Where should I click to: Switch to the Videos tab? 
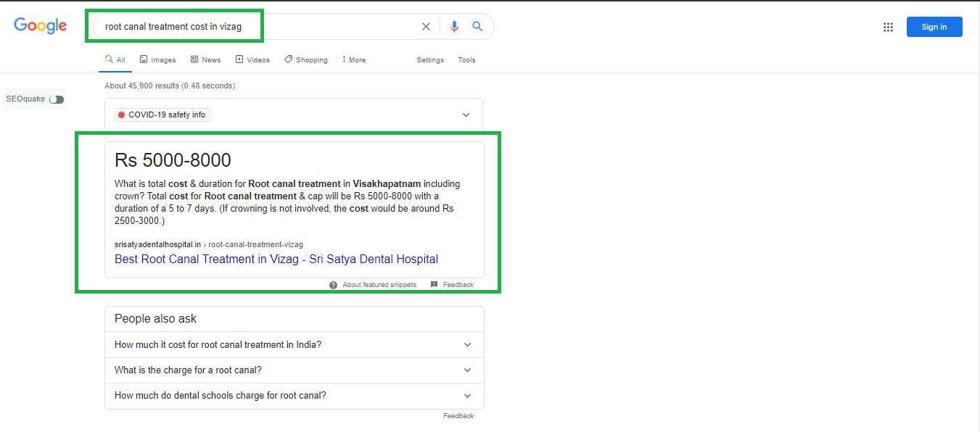click(x=252, y=60)
